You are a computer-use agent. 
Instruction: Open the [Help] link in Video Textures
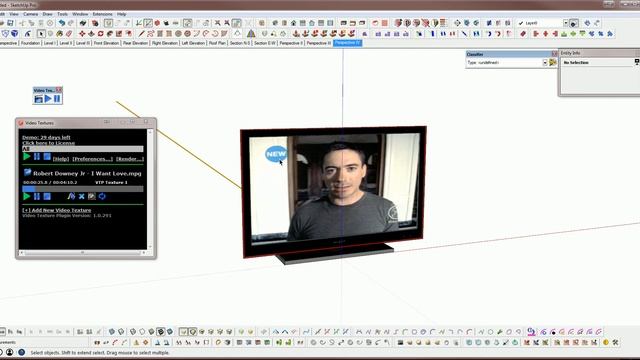point(61,159)
